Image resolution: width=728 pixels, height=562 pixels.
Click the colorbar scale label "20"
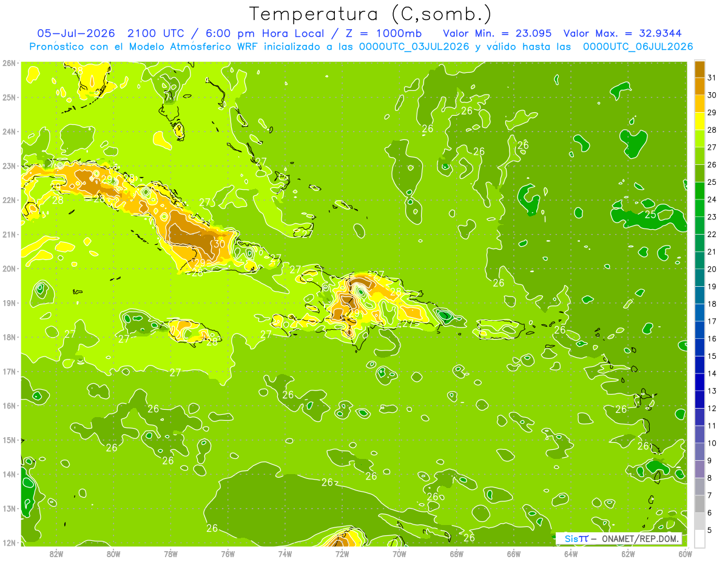click(x=712, y=269)
